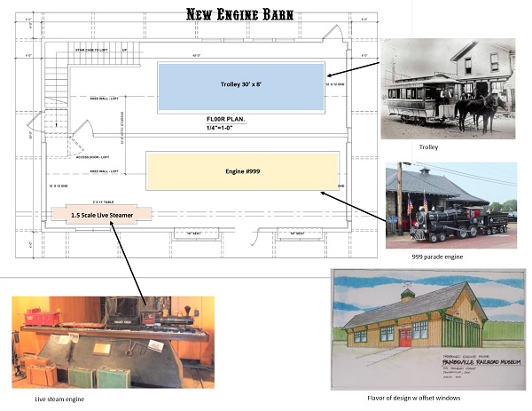Screen dimensions: 532x411
Task: Click the blue Trolley 30' x 8' rectangle
Action: click(x=241, y=85)
